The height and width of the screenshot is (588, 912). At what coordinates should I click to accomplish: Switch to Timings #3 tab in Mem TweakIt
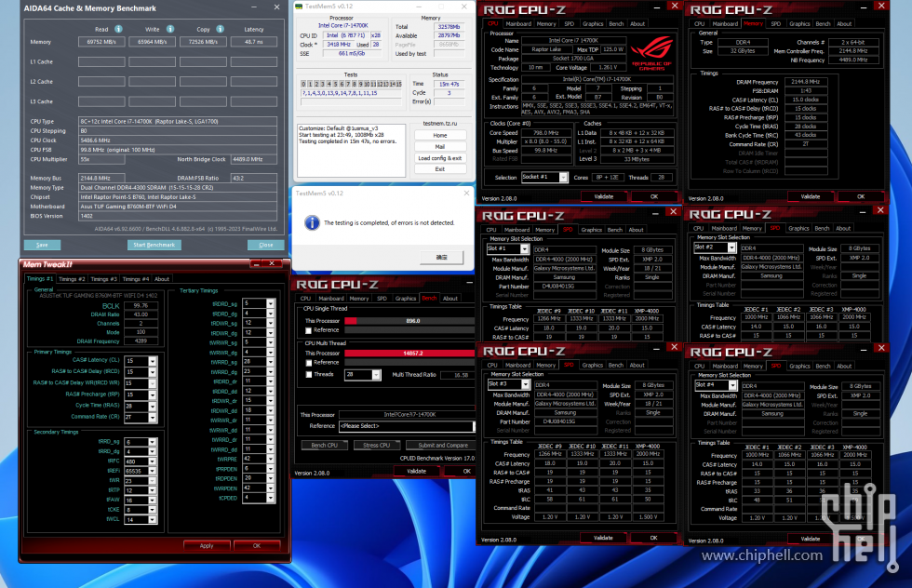(103, 279)
